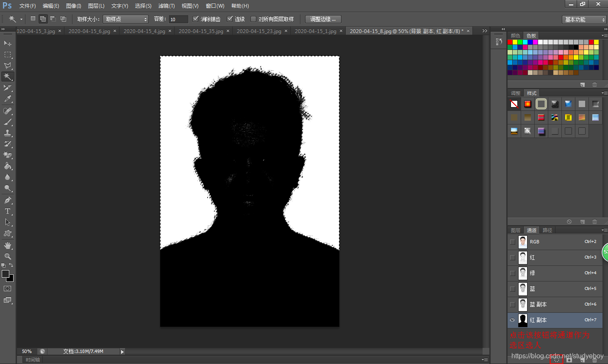This screenshot has width=608, height=364.
Task: Select the Hand tool
Action: click(x=8, y=245)
